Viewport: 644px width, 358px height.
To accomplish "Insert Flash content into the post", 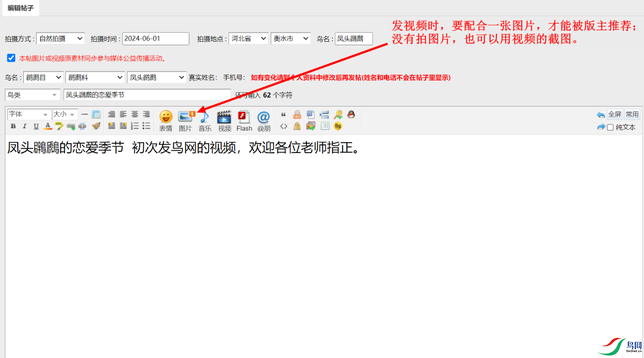I will (244, 121).
